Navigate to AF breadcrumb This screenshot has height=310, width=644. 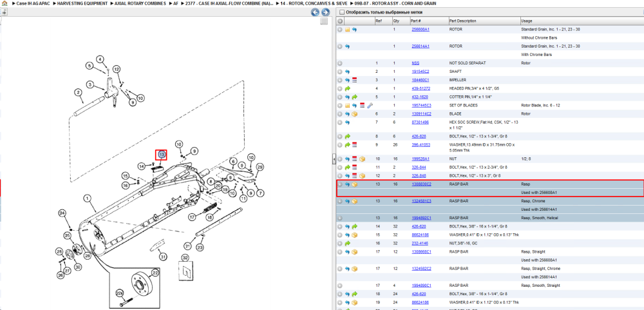176,3
